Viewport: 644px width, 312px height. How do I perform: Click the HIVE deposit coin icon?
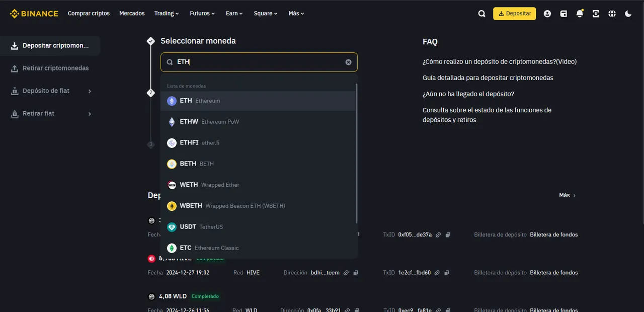[151, 259]
